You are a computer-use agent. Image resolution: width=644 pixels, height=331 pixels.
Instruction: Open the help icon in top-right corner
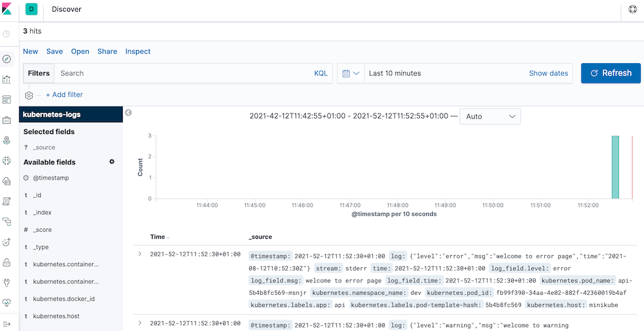pos(632,10)
